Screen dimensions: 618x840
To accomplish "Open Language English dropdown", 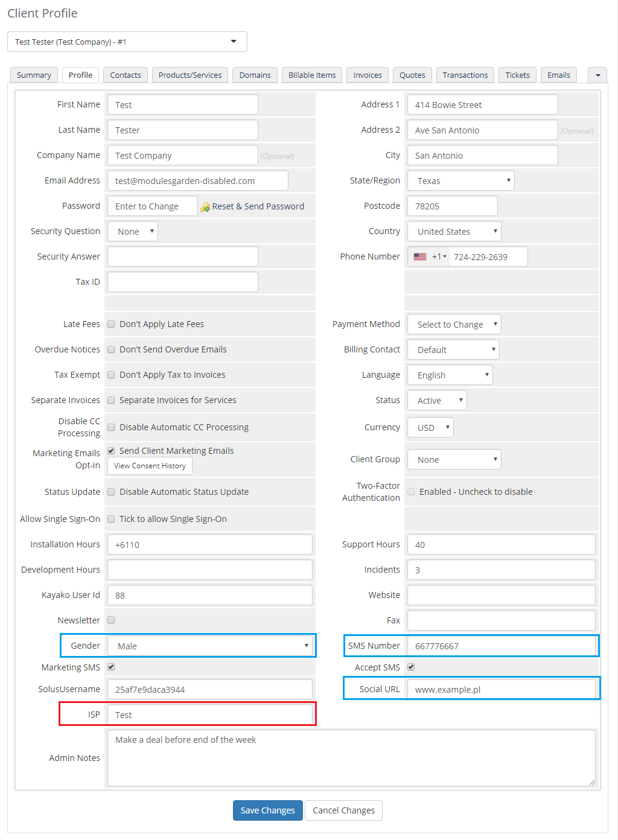I will 450,375.
